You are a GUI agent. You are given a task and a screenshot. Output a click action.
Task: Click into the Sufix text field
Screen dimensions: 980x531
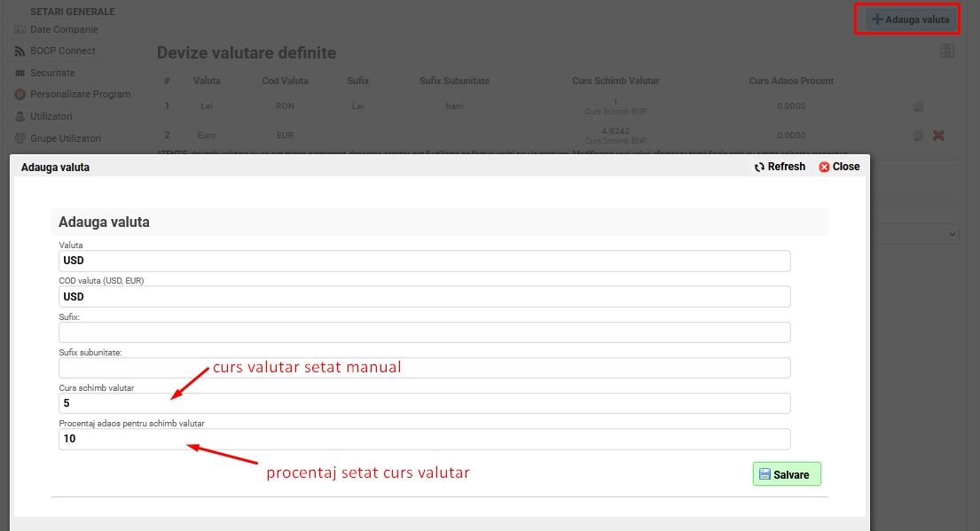click(424, 332)
